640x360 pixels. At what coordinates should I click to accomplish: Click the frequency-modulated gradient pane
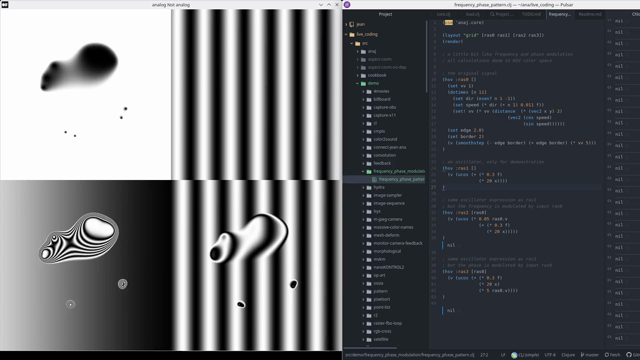click(x=86, y=265)
